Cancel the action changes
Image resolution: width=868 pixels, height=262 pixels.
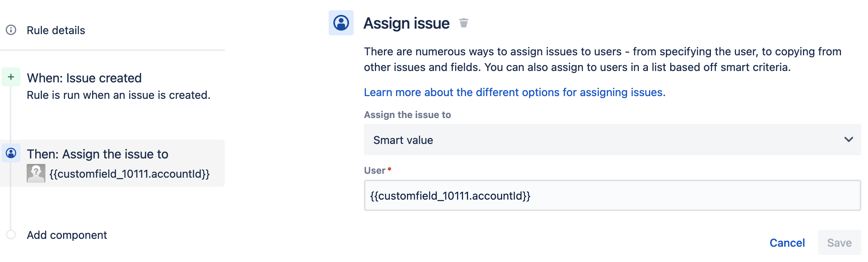(787, 243)
